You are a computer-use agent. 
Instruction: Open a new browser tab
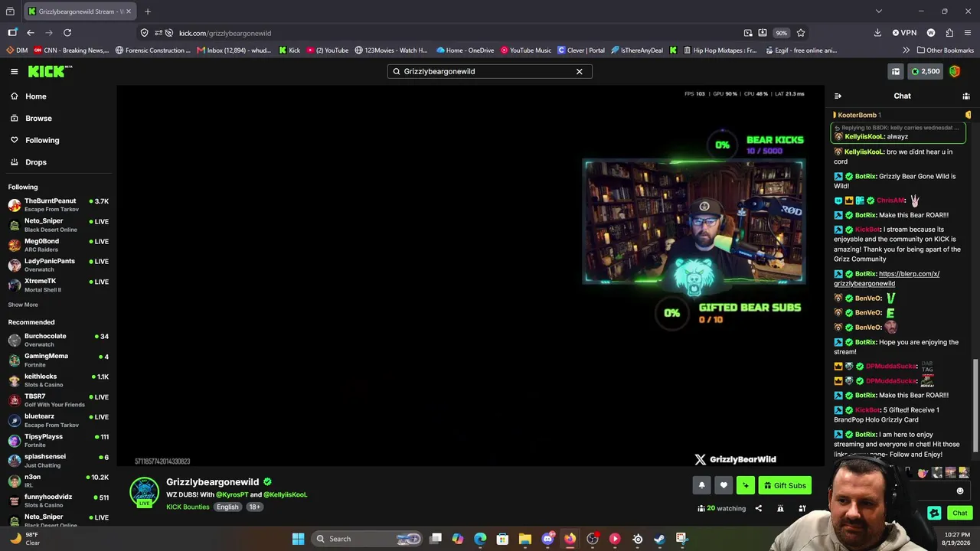(148, 11)
